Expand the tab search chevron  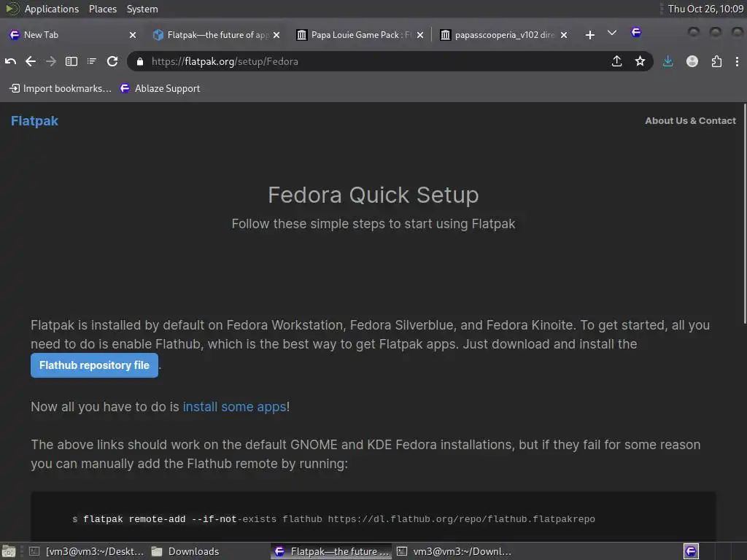point(612,33)
